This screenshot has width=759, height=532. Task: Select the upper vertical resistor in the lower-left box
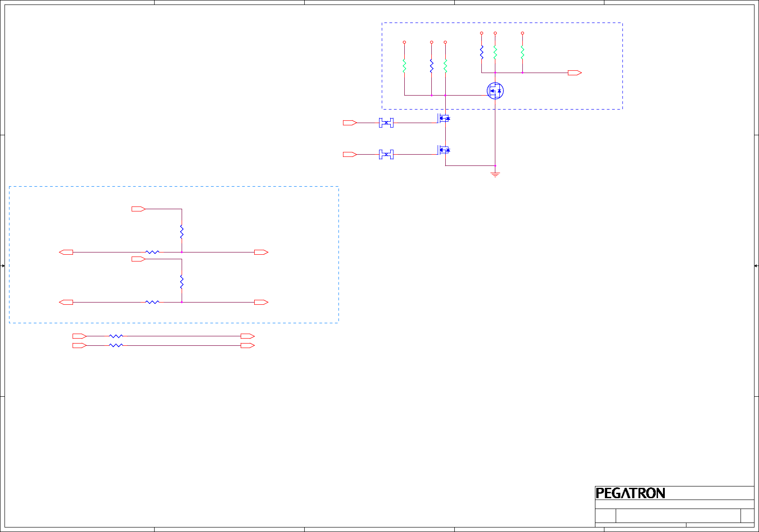click(182, 232)
